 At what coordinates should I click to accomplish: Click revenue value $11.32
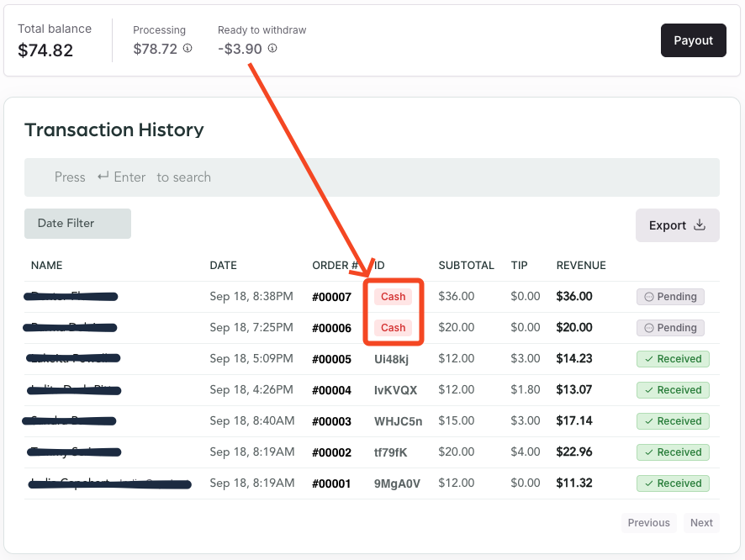574,483
